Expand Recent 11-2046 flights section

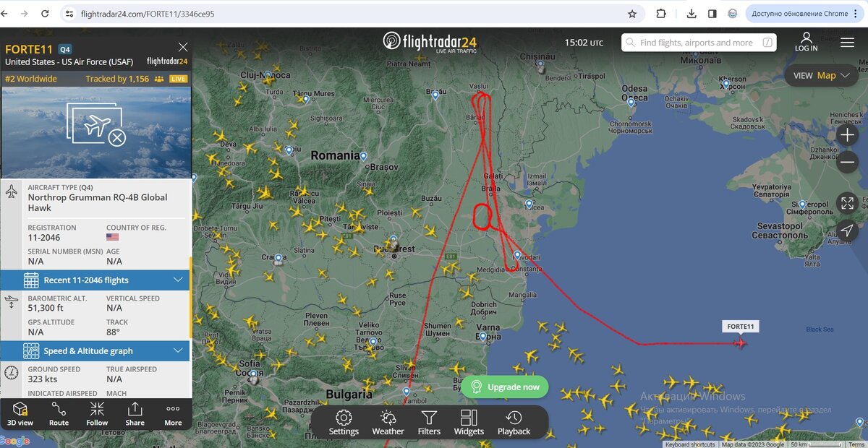(x=95, y=280)
